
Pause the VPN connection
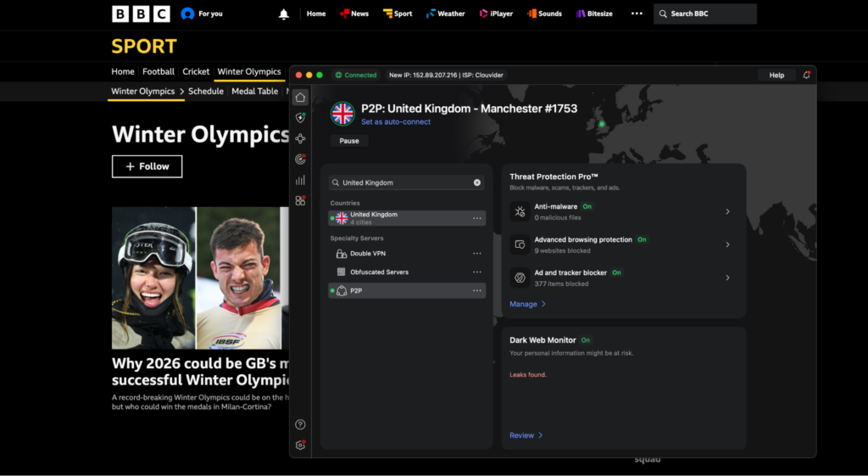point(349,141)
